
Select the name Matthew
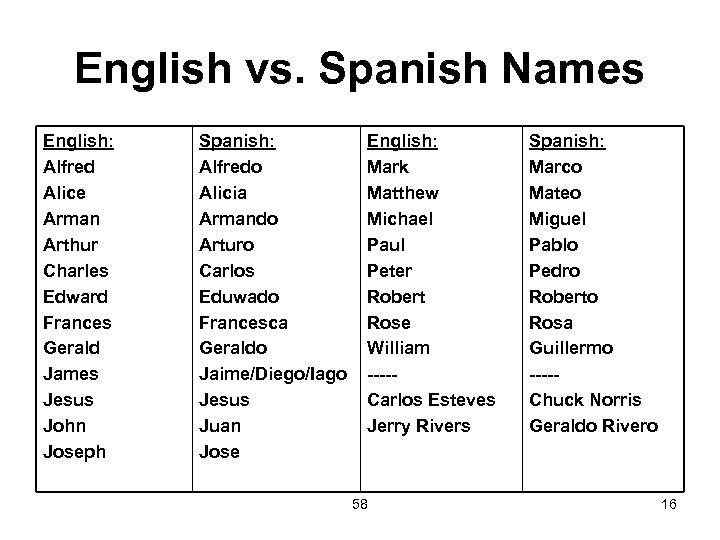tap(403, 192)
